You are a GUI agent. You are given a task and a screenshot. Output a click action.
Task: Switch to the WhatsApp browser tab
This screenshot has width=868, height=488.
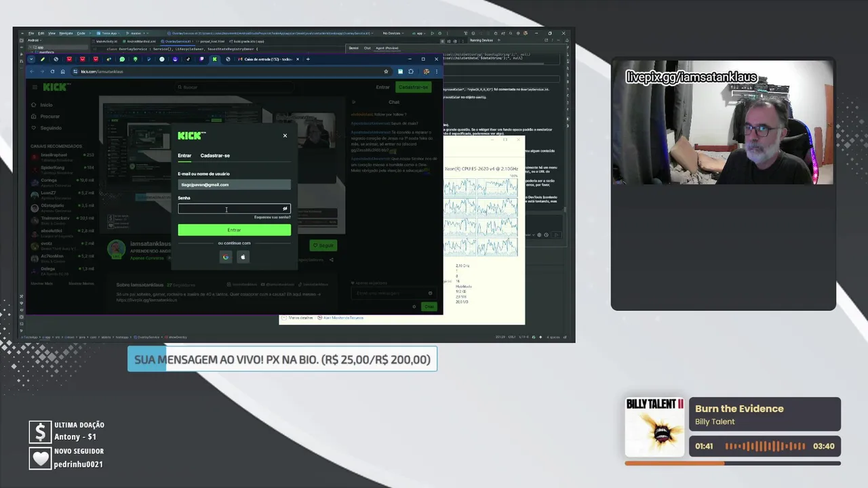(122, 59)
